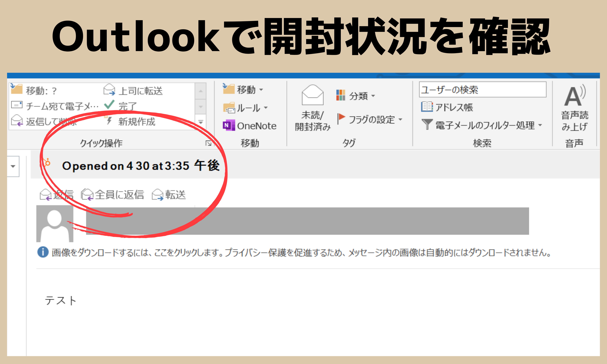607x364 pixels.
Task: Open クイック操作 dialog launcher
Action: (208, 143)
